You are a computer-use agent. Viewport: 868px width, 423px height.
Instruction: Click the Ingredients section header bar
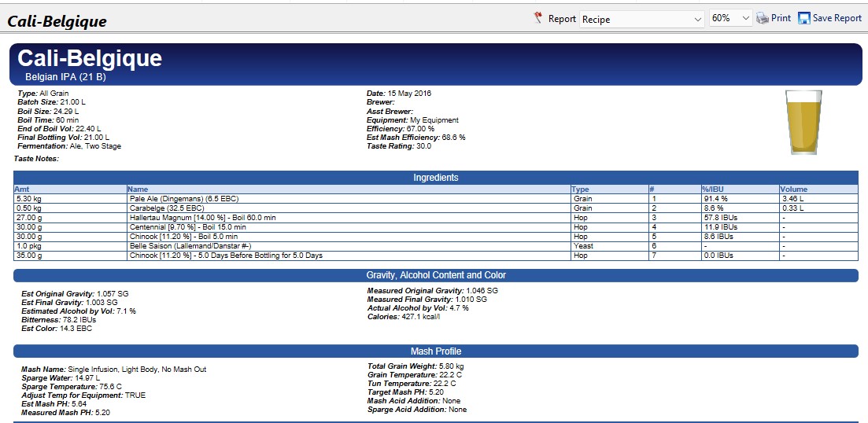[435, 178]
